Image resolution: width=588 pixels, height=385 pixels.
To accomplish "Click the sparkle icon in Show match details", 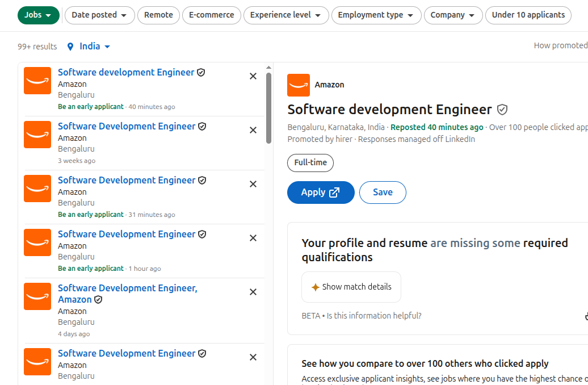I will click(x=316, y=287).
